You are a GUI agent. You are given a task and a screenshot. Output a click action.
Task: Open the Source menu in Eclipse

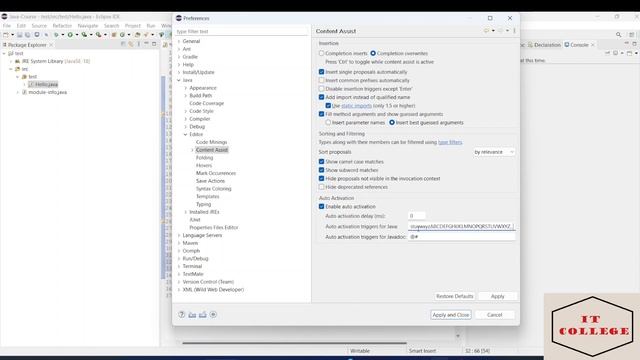click(x=39, y=25)
